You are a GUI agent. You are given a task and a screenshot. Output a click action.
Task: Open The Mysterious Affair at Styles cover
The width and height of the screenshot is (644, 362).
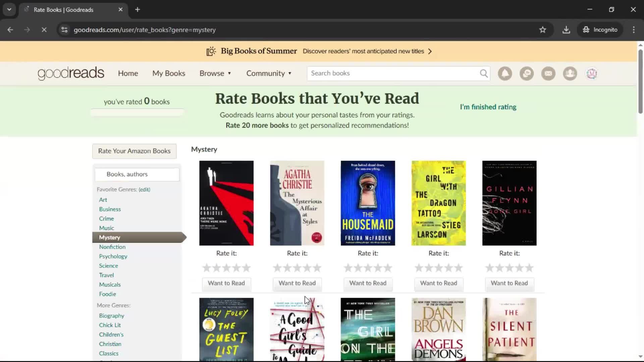tap(297, 203)
